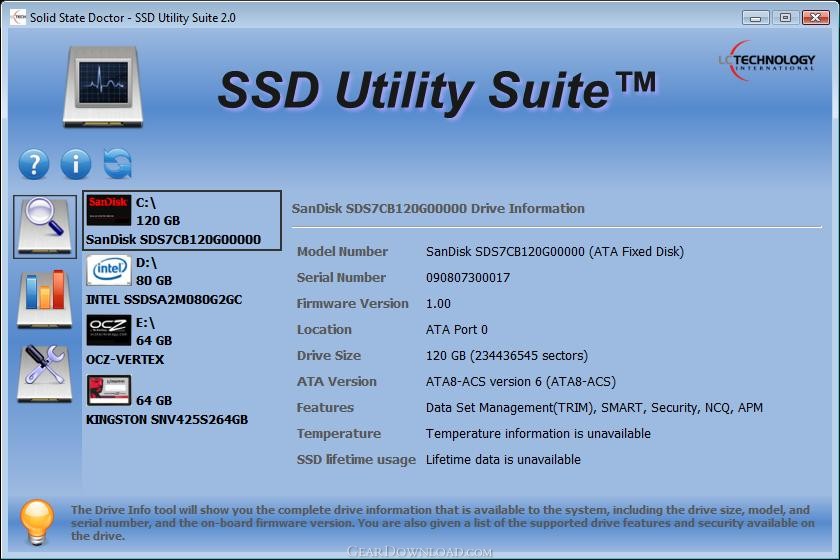
Task: Click the Temperature label
Action: [x=339, y=434]
